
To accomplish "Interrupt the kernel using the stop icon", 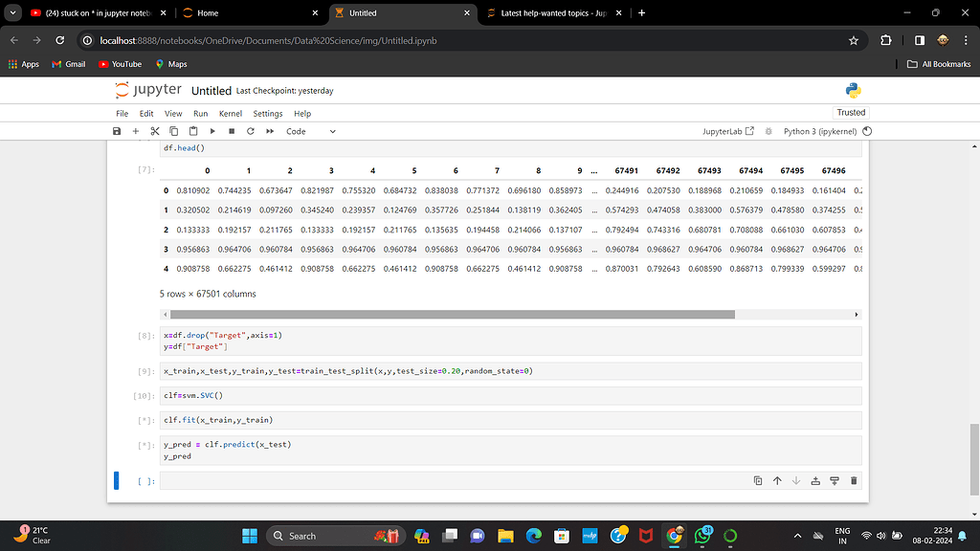I will click(231, 131).
